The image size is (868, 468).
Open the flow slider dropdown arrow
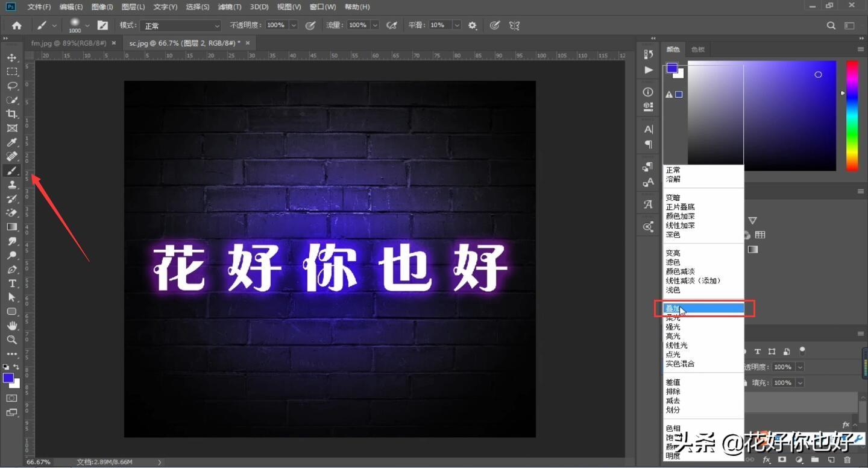(x=375, y=25)
